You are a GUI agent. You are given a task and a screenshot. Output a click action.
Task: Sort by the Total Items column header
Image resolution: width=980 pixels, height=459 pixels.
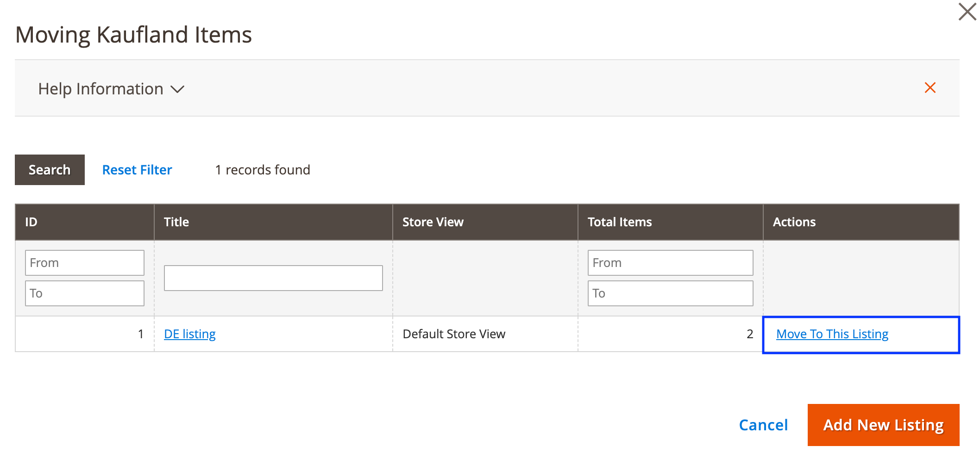[619, 222]
